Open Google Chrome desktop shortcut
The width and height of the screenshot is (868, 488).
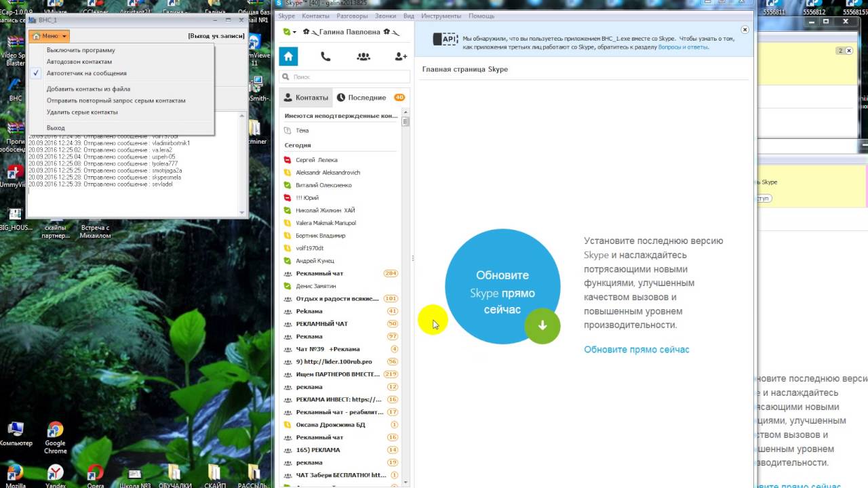pyautogui.click(x=56, y=439)
